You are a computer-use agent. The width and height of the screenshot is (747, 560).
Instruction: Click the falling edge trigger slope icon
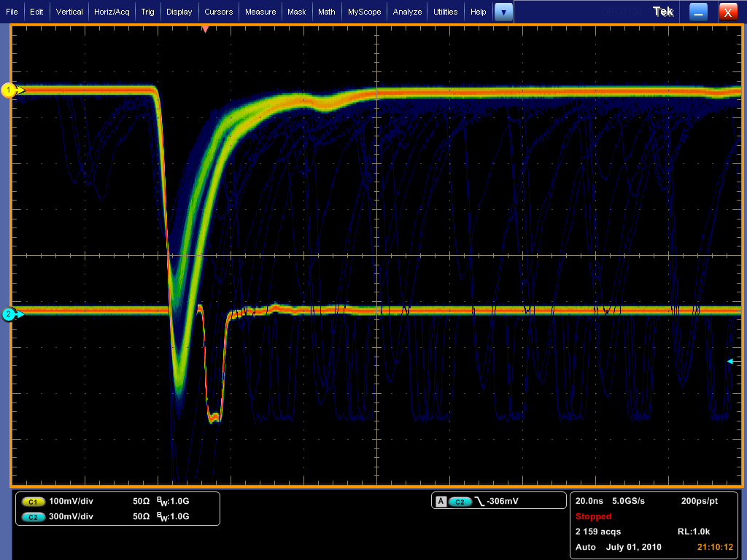479,502
